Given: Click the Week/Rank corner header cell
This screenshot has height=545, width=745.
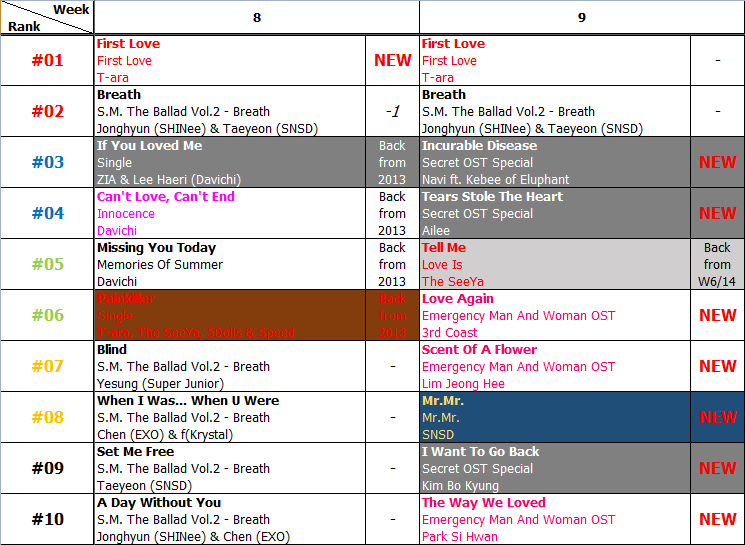Looking at the screenshot, I should [47, 18].
